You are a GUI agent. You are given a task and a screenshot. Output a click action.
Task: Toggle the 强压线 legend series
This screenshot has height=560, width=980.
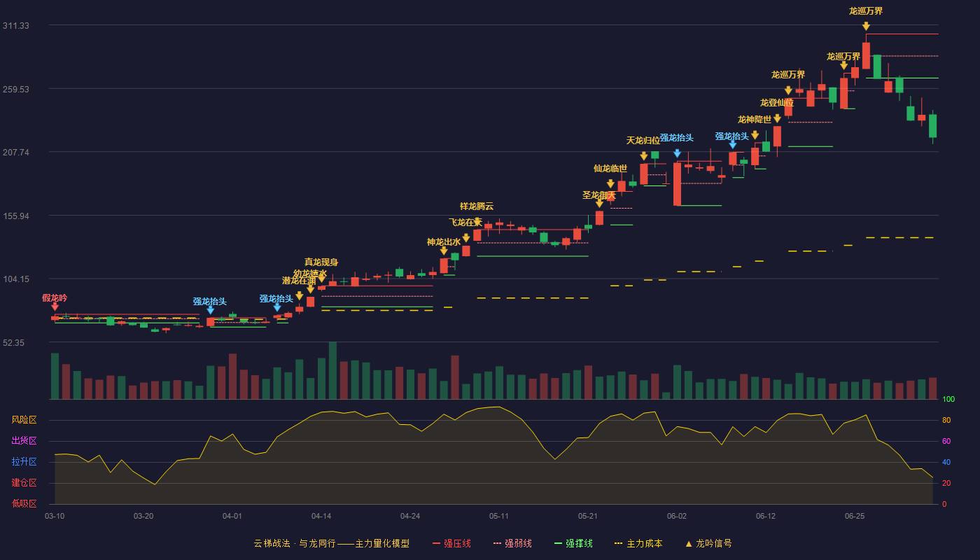click(x=451, y=543)
